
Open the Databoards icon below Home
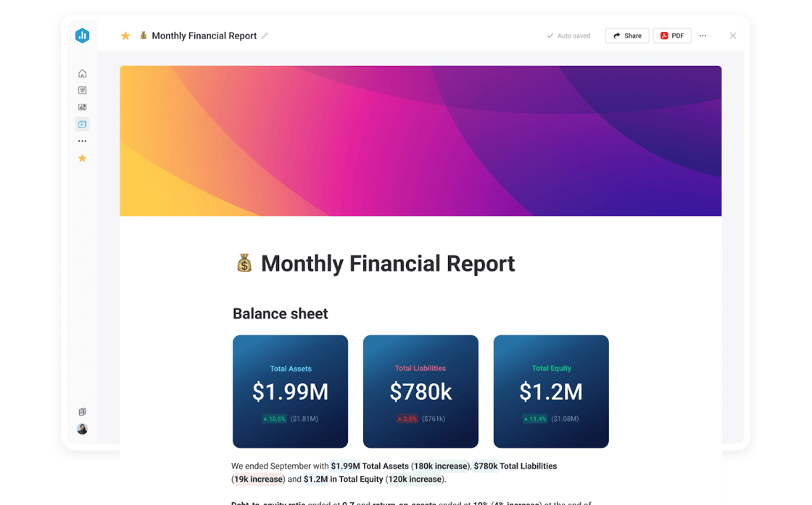tap(83, 90)
